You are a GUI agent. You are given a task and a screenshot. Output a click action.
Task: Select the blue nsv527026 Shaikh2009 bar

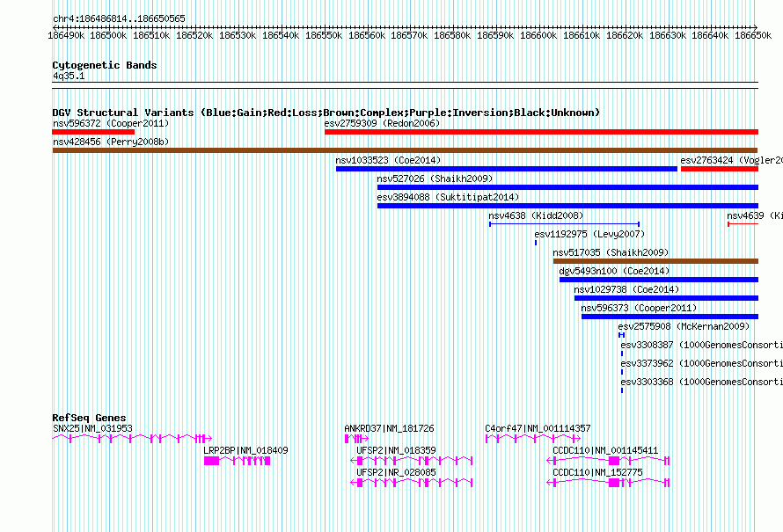tap(567, 187)
